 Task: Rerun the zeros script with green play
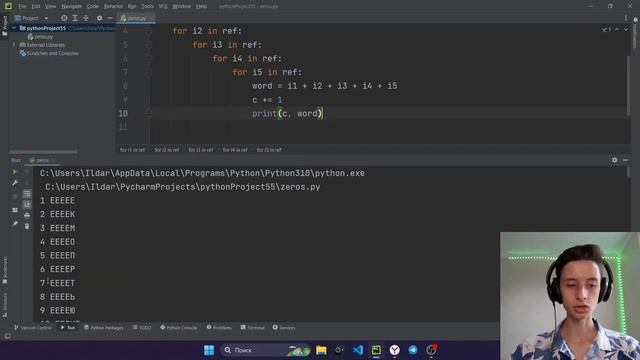coord(15,172)
